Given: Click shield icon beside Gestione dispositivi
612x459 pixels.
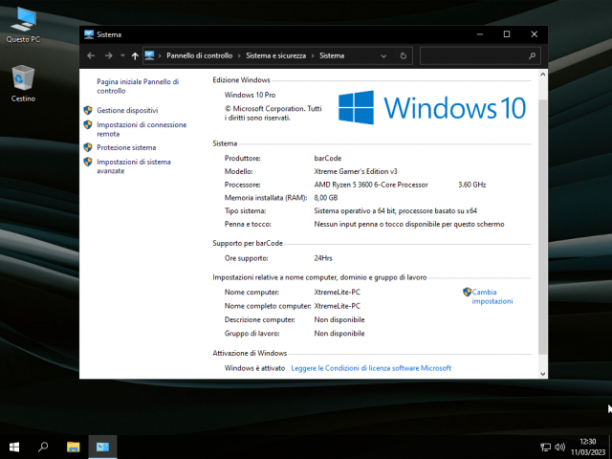Looking at the screenshot, I should 88,110.
